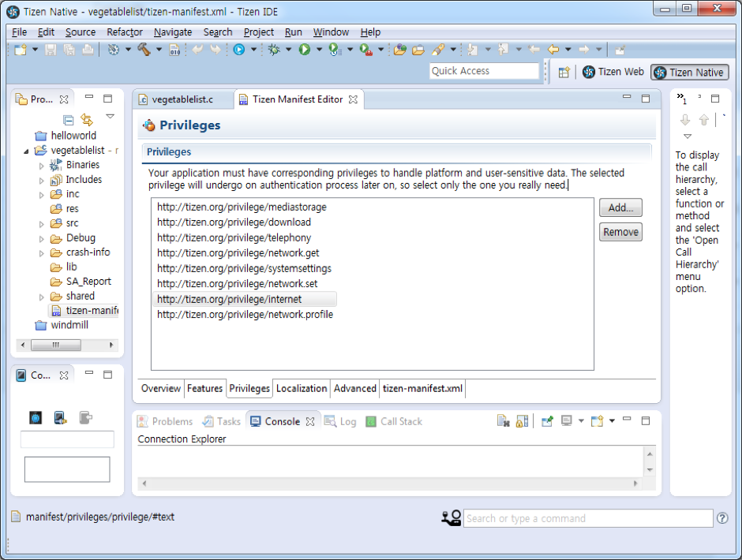Open the Window menu
This screenshot has height=560, width=742.
(331, 32)
